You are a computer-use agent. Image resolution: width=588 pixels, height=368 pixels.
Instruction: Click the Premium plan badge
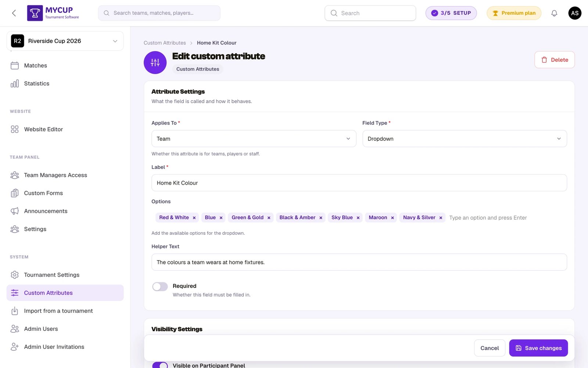[514, 13]
